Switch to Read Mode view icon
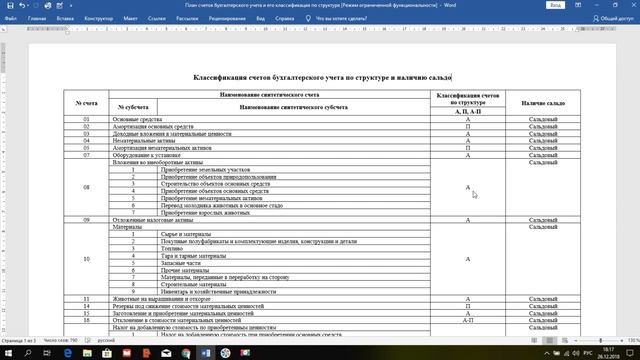The width and height of the screenshot is (640, 360). [534, 340]
